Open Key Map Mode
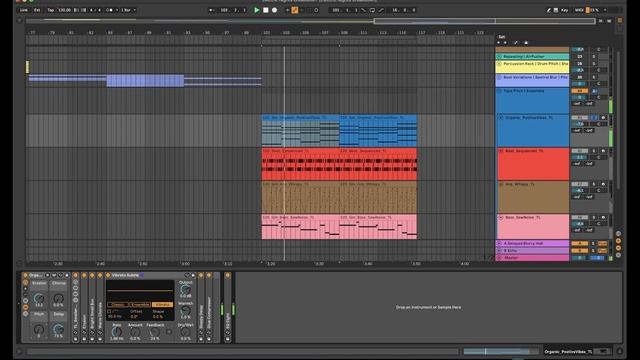Viewport: 640px width, 360px height. click(x=564, y=10)
